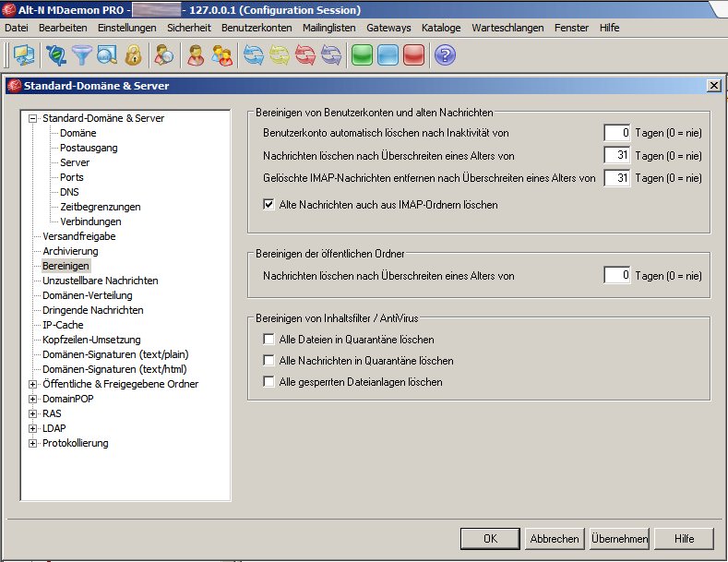
Task: Open the Warteschlangen menu
Action: pos(507,28)
